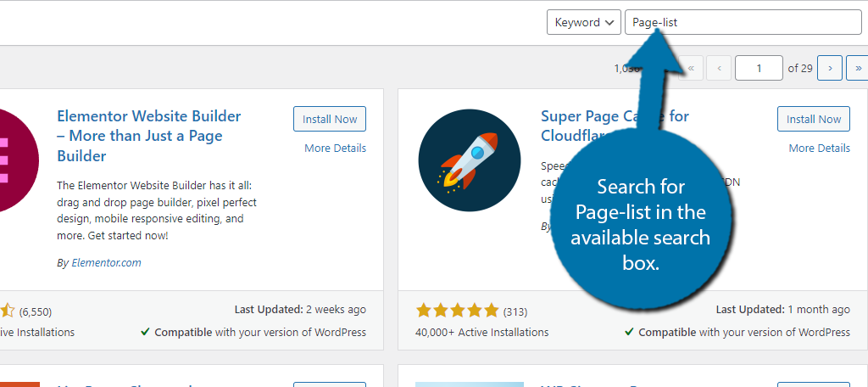Open More Details for Super Page Cache
Image resolution: width=868 pixels, height=387 pixels.
[820, 148]
